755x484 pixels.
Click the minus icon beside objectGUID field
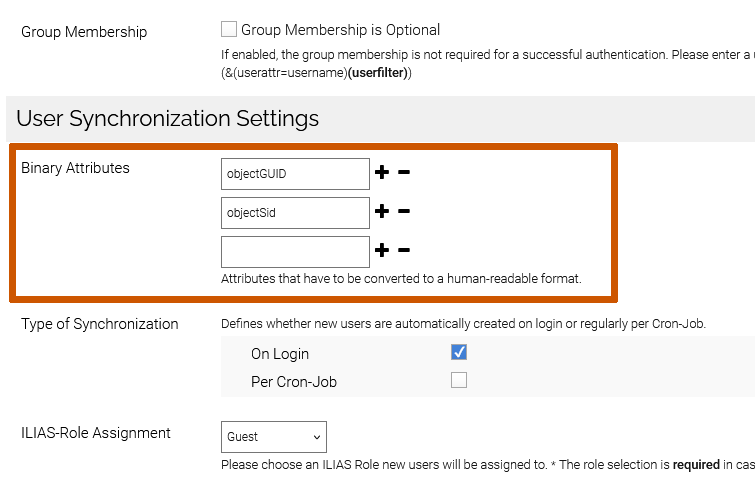pyautogui.click(x=404, y=173)
